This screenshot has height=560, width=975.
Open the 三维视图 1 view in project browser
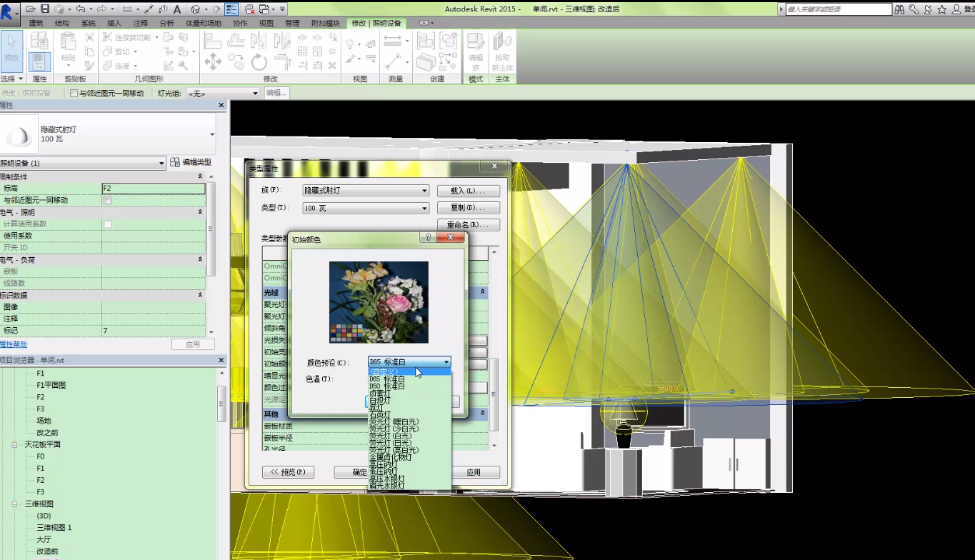click(x=54, y=527)
